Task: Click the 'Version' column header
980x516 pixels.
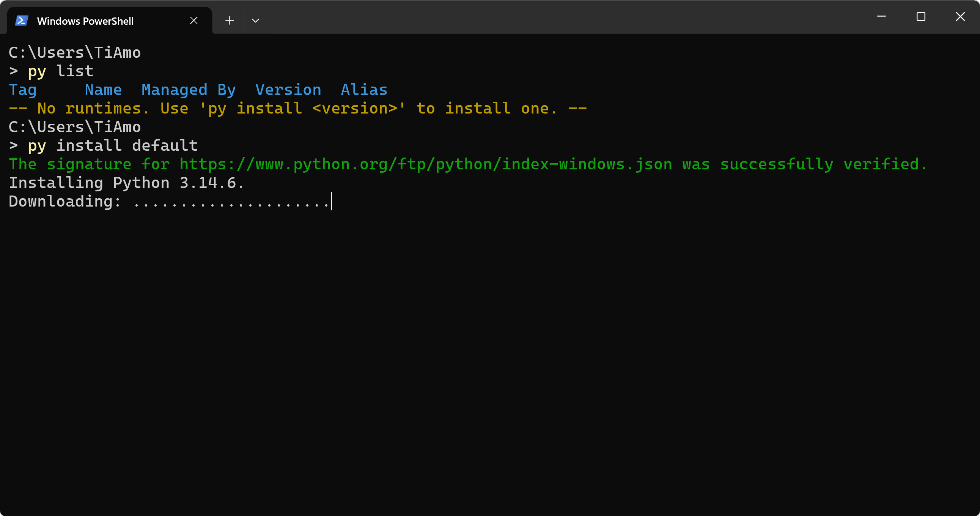Action: pyautogui.click(x=288, y=90)
